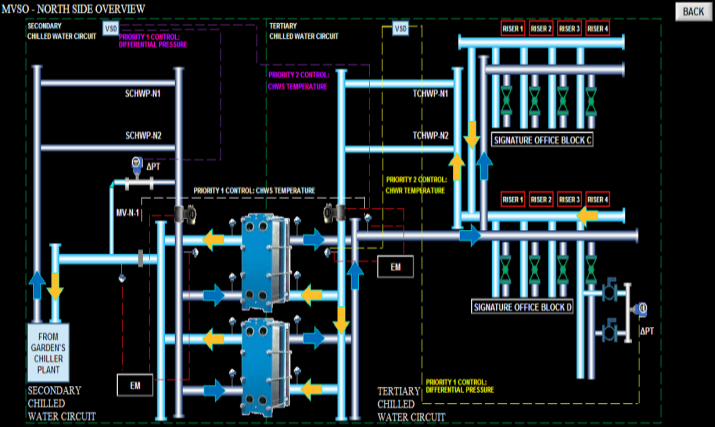Open the Signature Office Block C label
Screen dimensions: 715x427
click(x=542, y=140)
